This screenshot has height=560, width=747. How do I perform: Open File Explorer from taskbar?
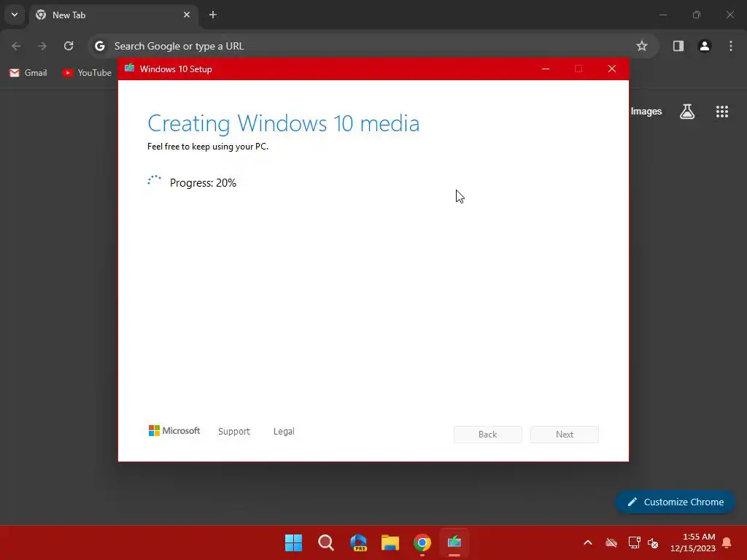[390, 542]
